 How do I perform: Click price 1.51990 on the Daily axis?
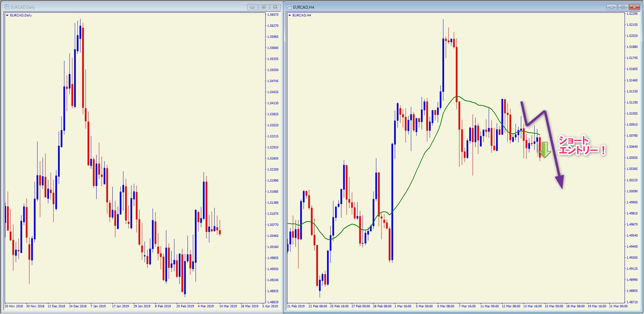pos(273,181)
